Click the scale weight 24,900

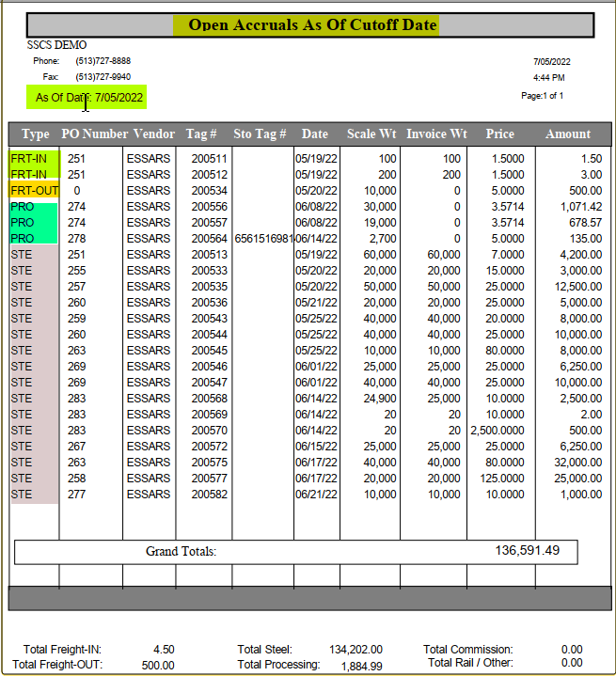coord(380,398)
